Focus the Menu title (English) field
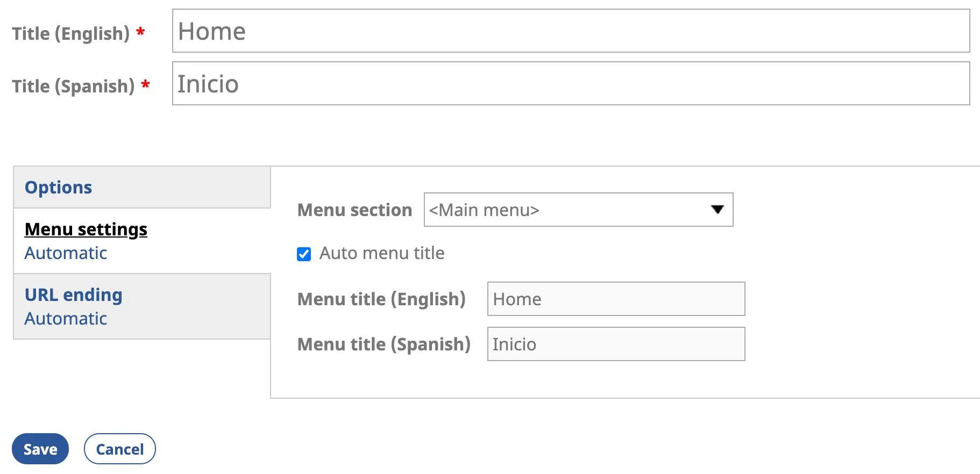Viewport: 980px width, 474px height. coord(615,299)
